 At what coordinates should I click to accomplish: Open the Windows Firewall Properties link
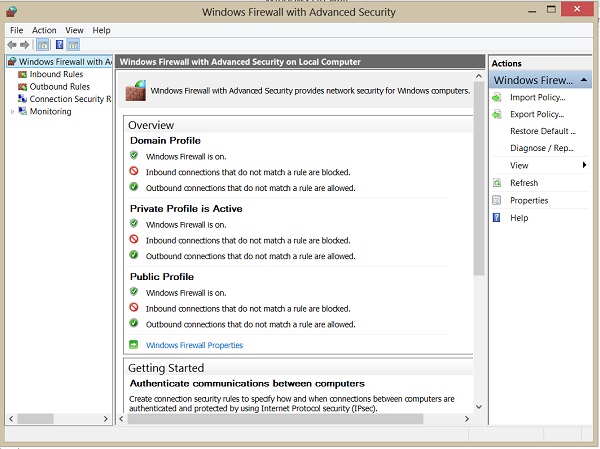pyautogui.click(x=194, y=345)
